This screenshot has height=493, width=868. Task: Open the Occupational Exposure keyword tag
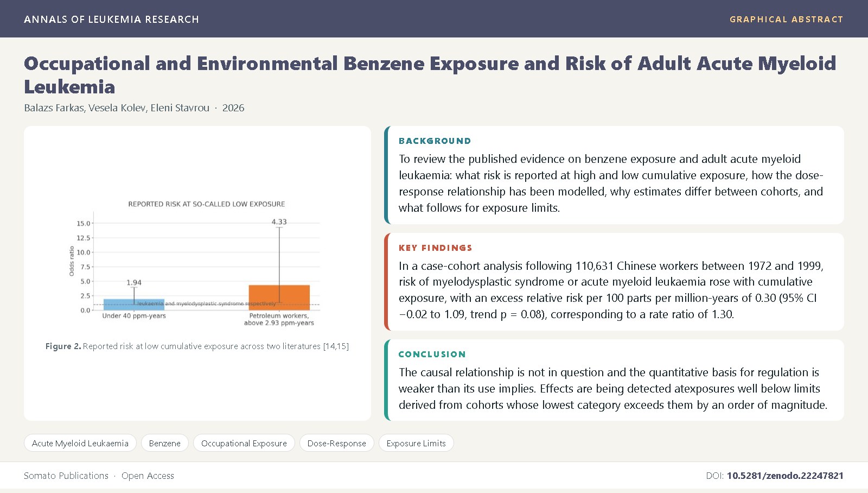tap(244, 443)
